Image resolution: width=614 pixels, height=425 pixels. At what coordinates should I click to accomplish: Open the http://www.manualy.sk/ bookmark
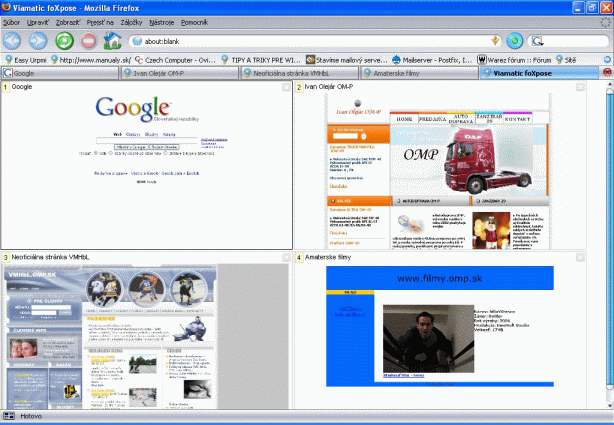pyautogui.click(x=91, y=60)
